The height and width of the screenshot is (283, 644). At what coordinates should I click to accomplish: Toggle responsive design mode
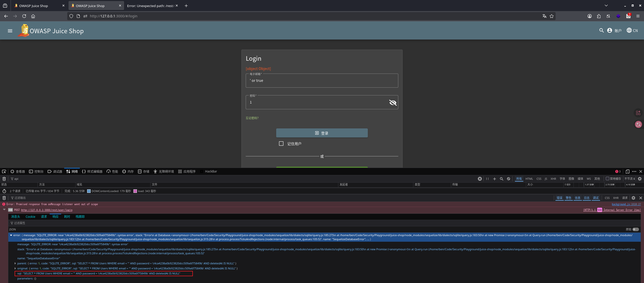tap(627, 171)
